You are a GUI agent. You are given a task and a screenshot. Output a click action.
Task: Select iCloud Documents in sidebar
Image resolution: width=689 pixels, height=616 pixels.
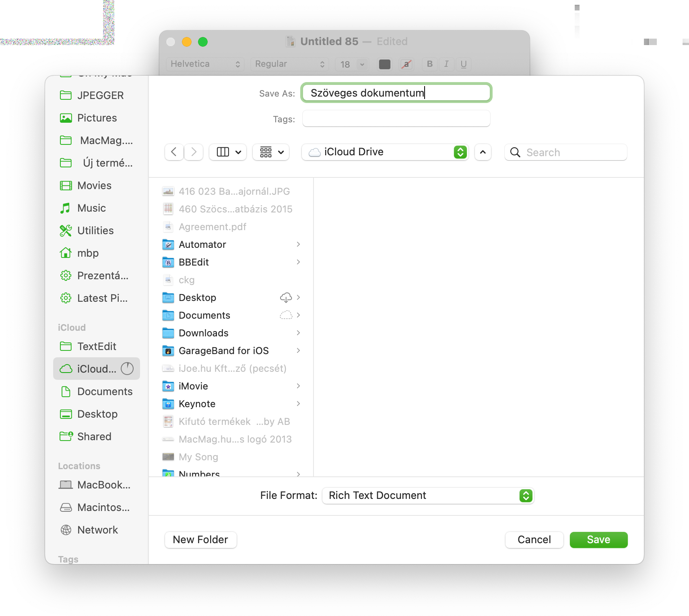[x=97, y=391]
